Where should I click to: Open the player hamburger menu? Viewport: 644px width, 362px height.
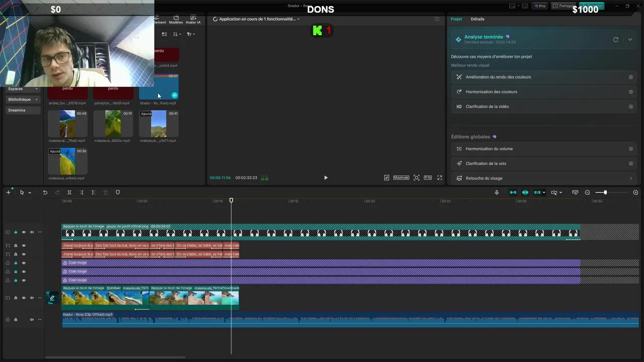point(437,19)
